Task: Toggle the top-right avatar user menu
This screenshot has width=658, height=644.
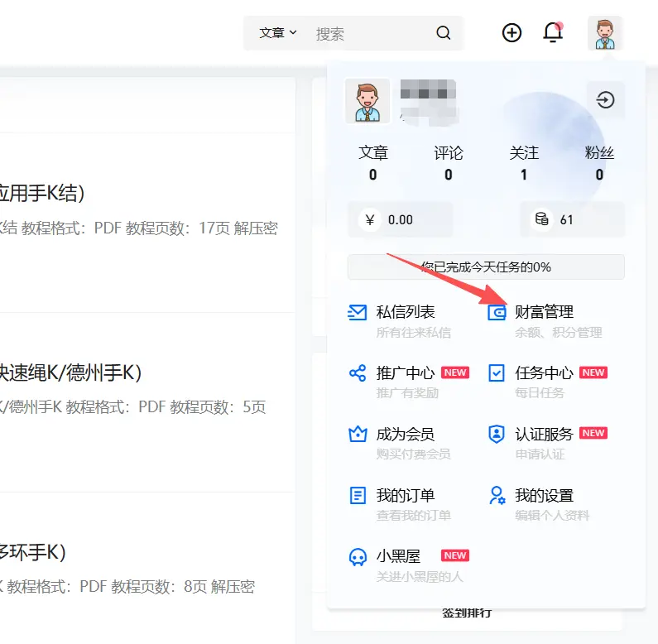Action: pos(605,33)
